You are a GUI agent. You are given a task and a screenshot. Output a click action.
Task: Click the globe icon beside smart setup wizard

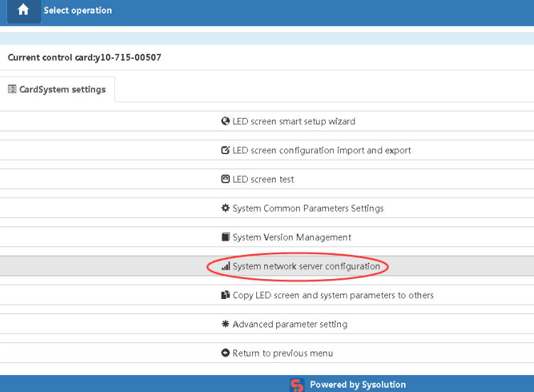coord(226,121)
